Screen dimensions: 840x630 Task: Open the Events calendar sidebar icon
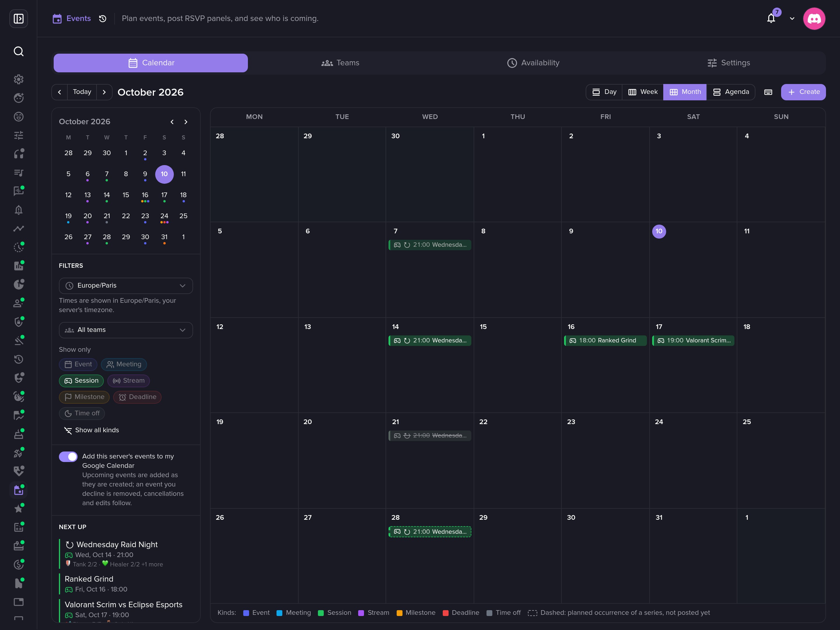[x=19, y=490]
